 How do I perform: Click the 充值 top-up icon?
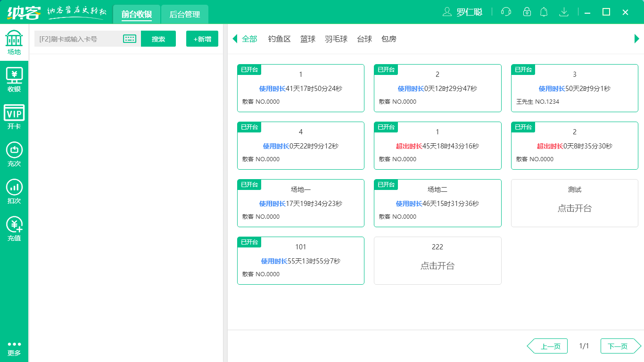(x=14, y=229)
